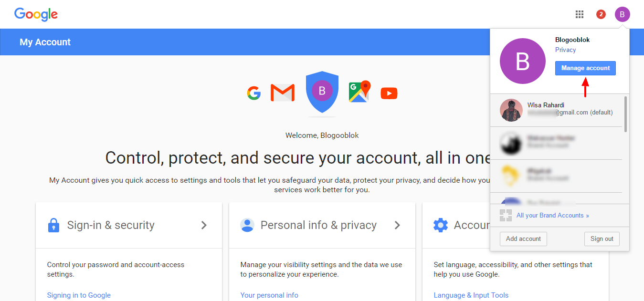Click the red YouTube play icon
644x301 pixels.
(389, 93)
